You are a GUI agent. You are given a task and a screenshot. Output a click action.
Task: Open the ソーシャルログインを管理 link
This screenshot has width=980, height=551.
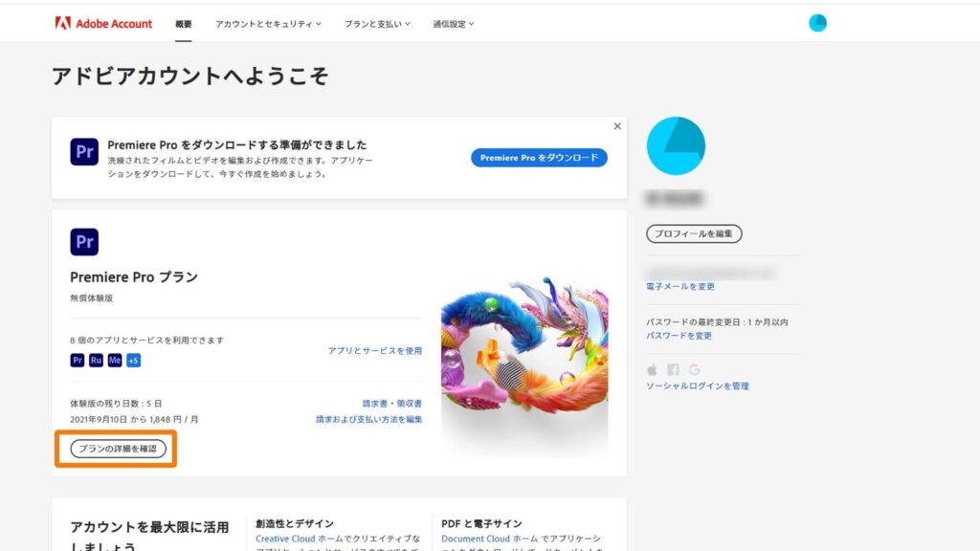pyautogui.click(x=698, y=386)
